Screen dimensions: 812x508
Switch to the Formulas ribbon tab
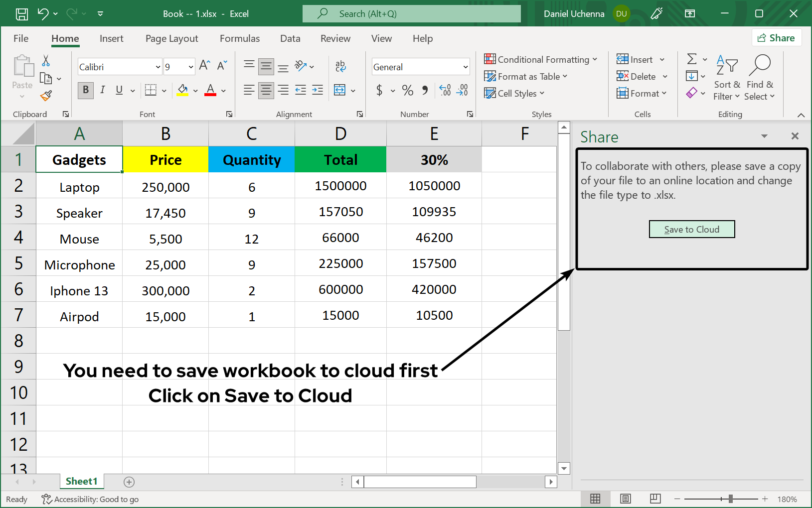coord(240,38)
